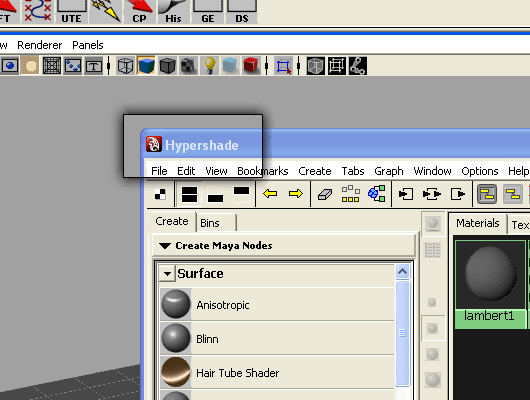Switch to the Create tab

click(x=172, y=221)
